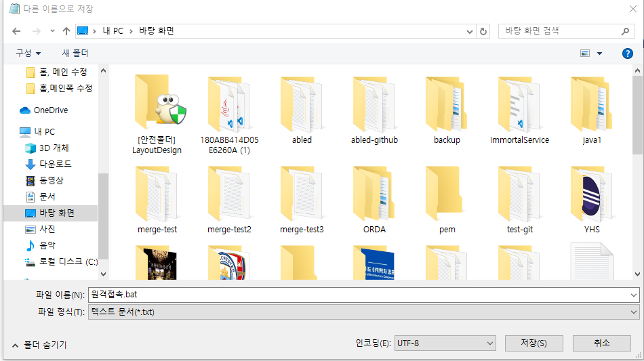
Task: Open 다운로드 in sidebar
Action: 48,164
